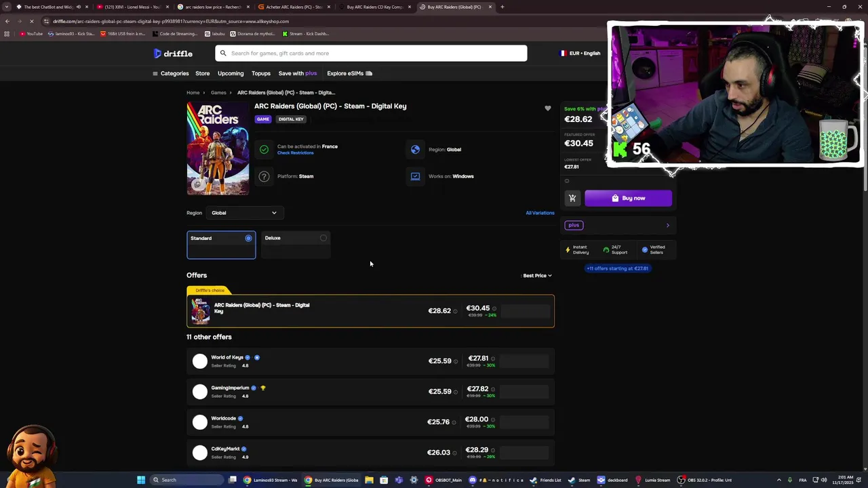This screenshot has width=868, height=488.
Task: Click the search magnifier icon in search bar
Action: coord(223,53)
